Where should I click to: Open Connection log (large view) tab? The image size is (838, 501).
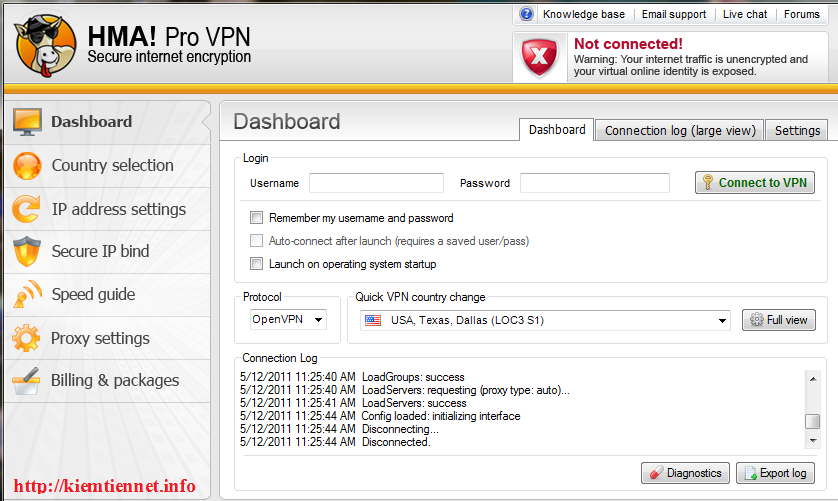[680, 130]
